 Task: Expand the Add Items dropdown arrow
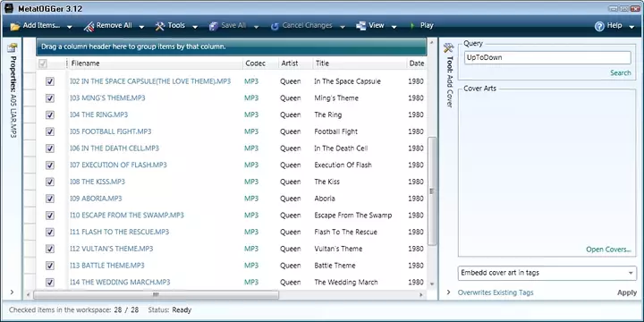[70, 28]
